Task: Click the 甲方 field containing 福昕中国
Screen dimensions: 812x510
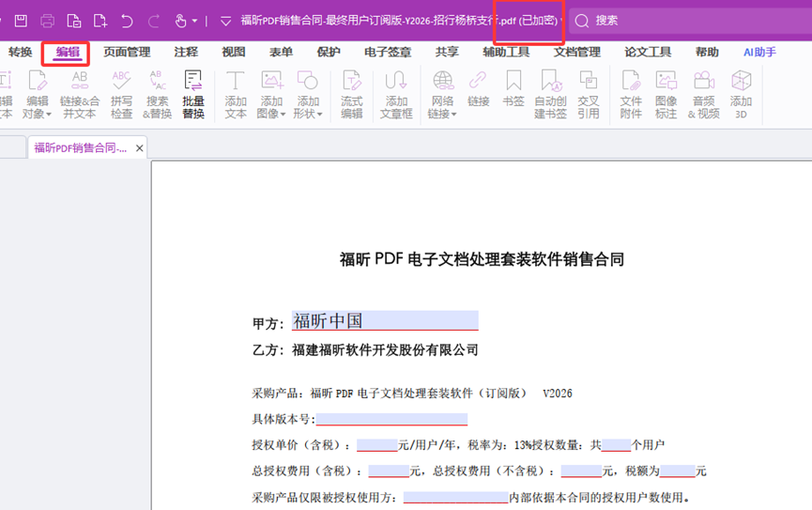Action: tap(384, 321)
